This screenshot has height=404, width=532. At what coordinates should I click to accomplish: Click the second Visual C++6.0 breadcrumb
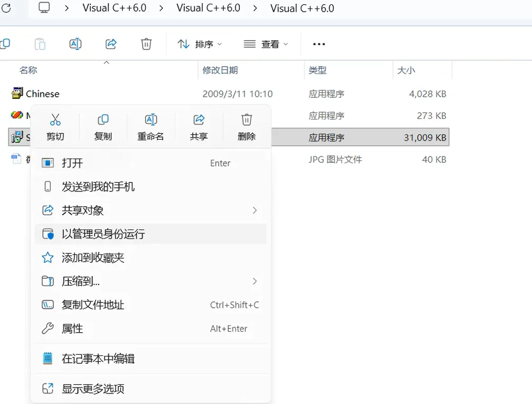(208, 8)
